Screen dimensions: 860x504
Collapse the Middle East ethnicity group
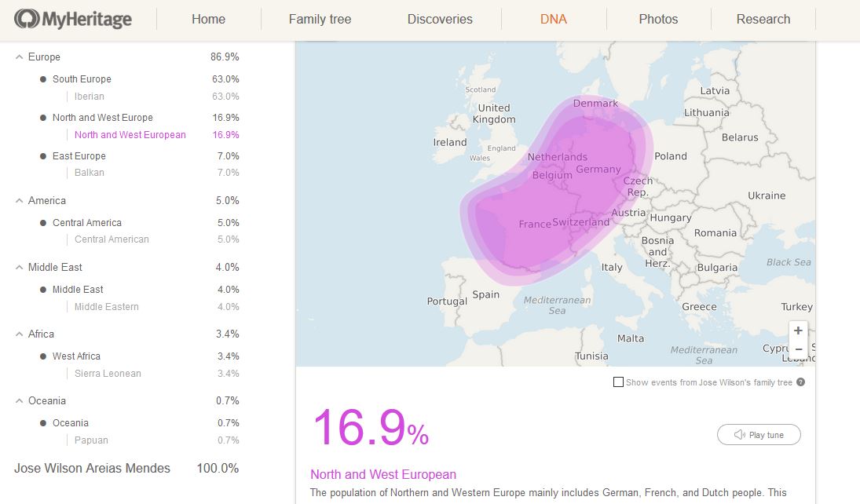tap(20, 268)
